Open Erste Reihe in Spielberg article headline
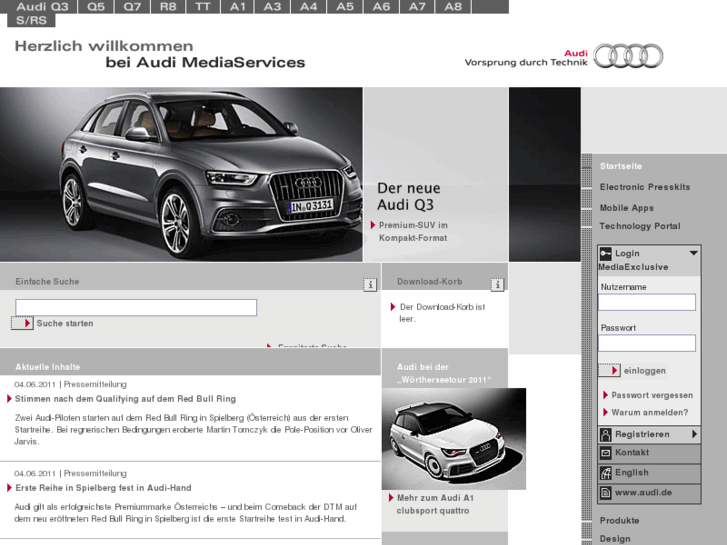727x545 pixels. 103,488
